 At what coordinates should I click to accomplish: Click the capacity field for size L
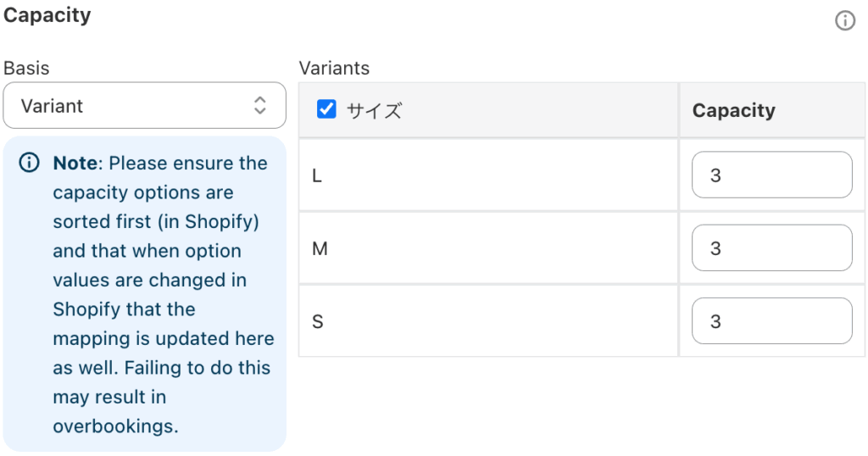pos(771,175)
